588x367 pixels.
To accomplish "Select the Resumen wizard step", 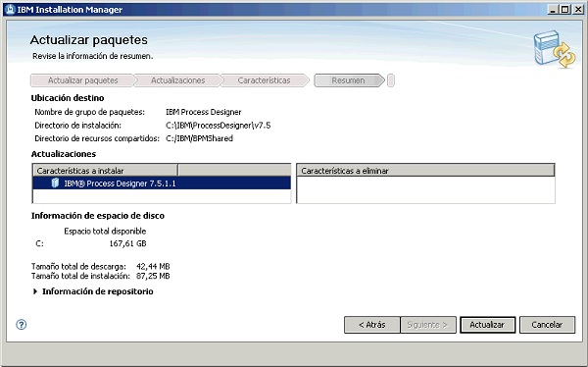I will click(348, 80).
